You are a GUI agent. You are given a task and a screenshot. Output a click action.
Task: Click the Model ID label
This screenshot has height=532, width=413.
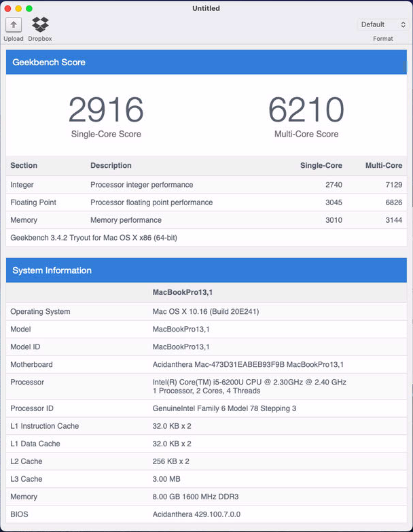point(25,347)
